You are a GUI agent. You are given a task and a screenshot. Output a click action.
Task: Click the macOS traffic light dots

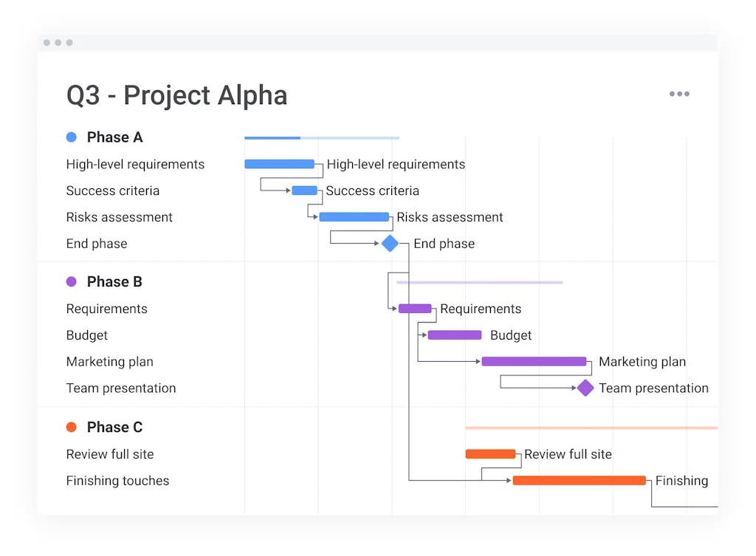click(x=58, y=42)
